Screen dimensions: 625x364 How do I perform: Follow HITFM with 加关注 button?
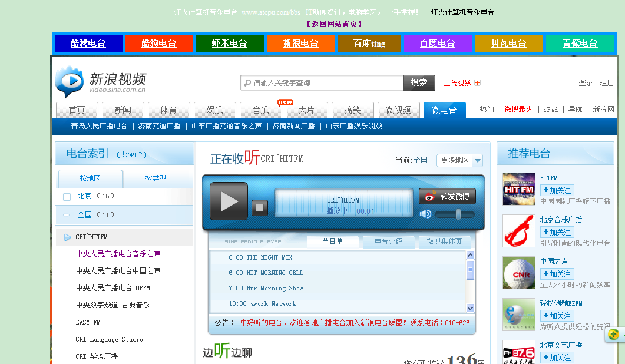(x=557, y=190)
